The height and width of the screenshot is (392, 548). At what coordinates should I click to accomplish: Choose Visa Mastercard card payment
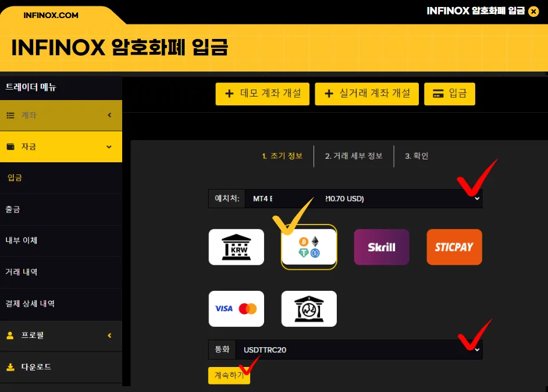[x=236, y=309]
